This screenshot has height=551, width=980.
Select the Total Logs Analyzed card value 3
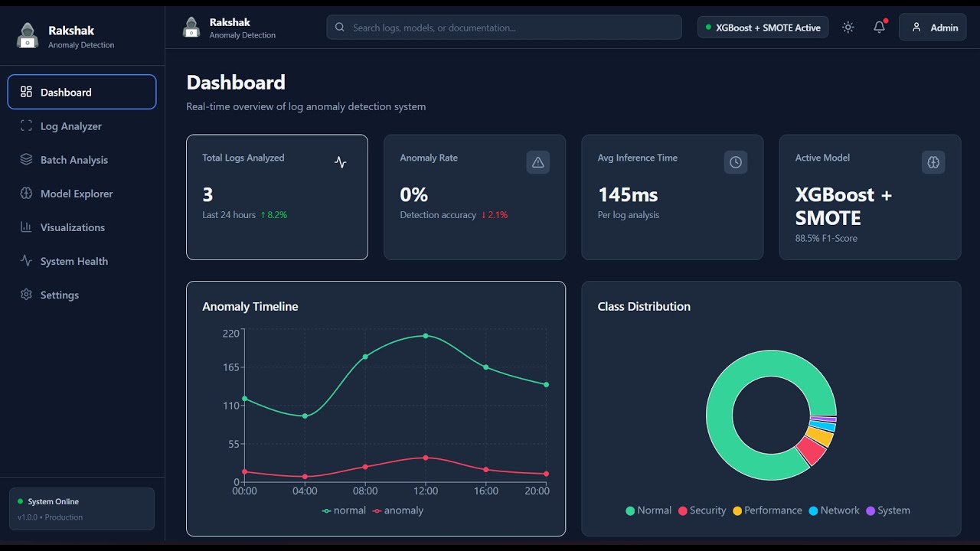coord(207,194)
